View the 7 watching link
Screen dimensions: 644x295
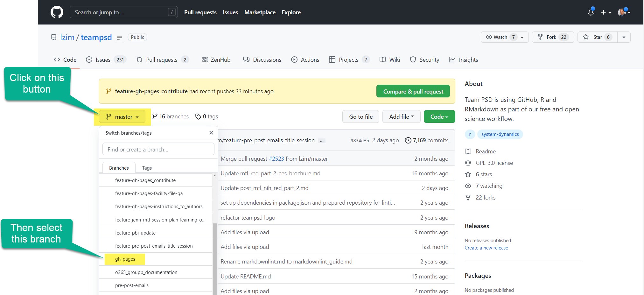[484, 186]
